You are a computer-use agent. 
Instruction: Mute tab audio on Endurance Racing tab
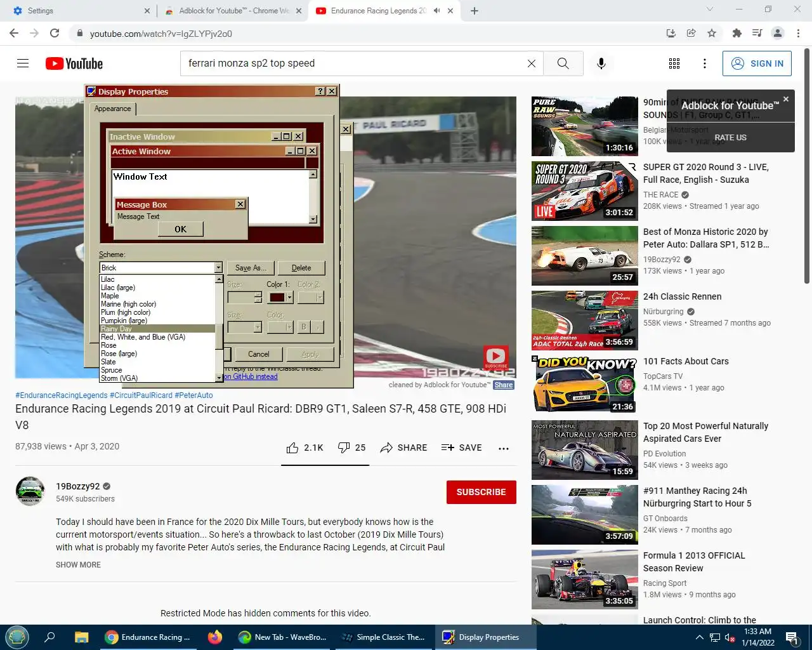coord(436,11)
